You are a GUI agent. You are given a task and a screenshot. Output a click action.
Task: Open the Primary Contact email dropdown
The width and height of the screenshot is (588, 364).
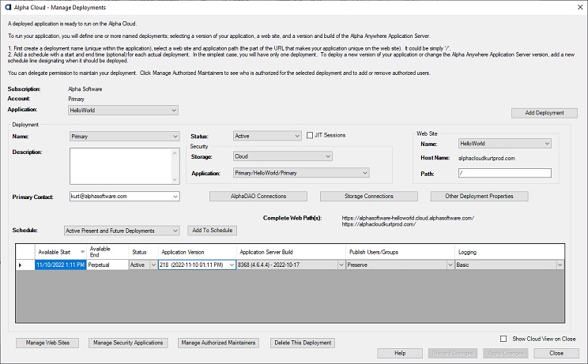pos(125,197)
